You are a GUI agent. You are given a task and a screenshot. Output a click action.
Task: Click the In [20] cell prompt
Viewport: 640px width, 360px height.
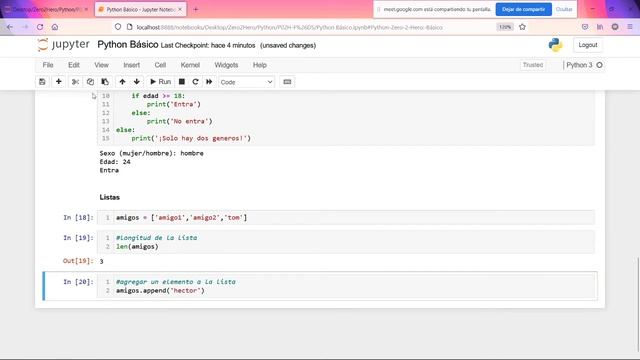click(x=78, y=282)
